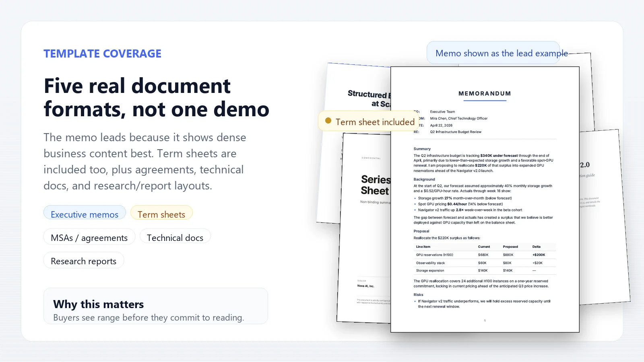Click the Summary heading in the memo
Screen dimensions: 644x362
(422, 149)
